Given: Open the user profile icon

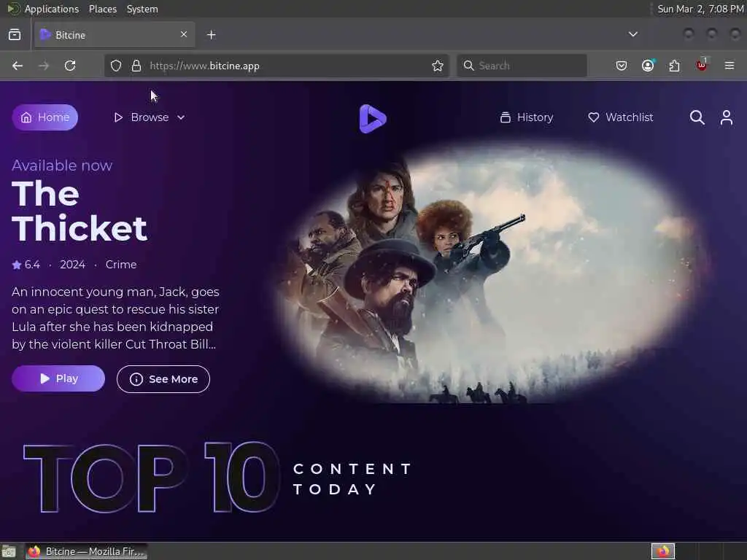Looking at the screenshot, I should [727, 117].
